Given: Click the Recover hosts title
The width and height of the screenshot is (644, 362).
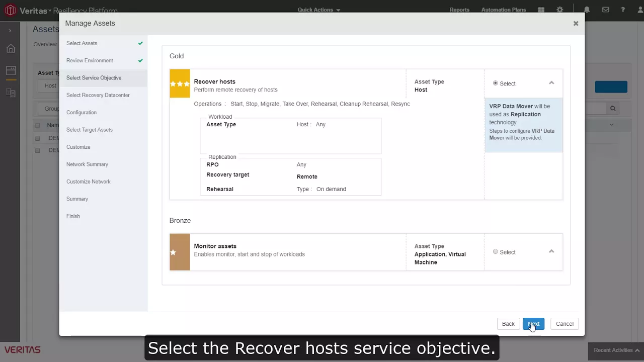Looking at the screenshot, I should click(214, 81).
